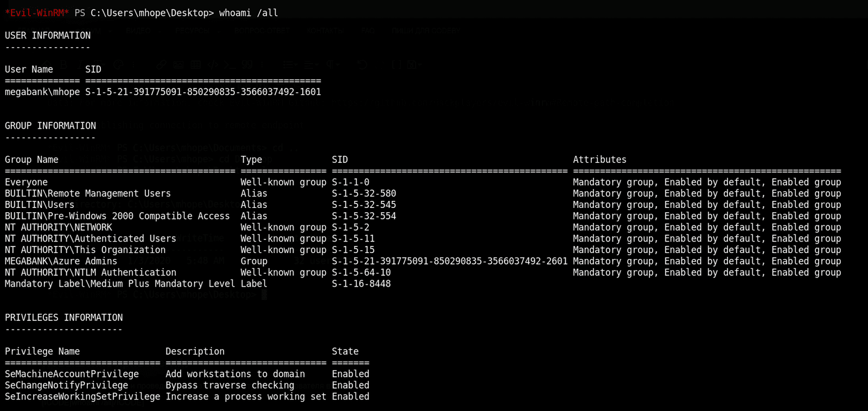Select the Azure Admins SID ending -2601
The height and width of the screenshot is (411, 868).
[450, 261]
